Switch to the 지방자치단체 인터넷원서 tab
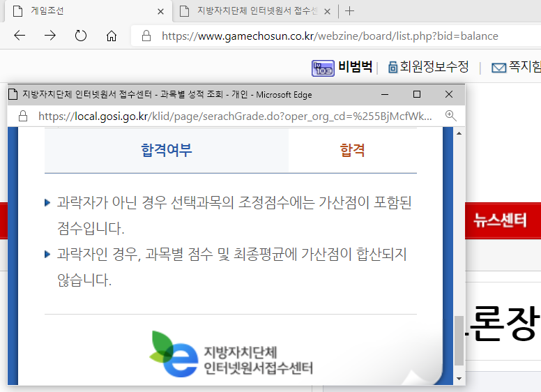This screenshot has height=392, width=541. [x=251, y=11]
